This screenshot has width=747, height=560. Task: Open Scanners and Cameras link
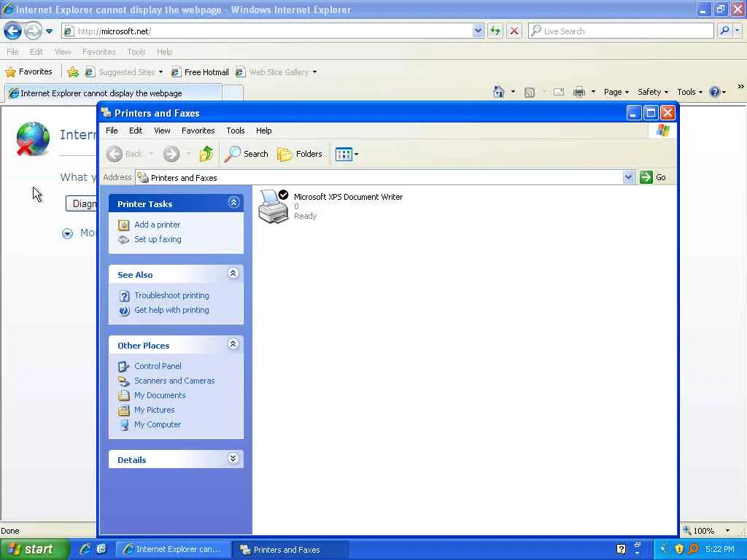tap(174, 381)
